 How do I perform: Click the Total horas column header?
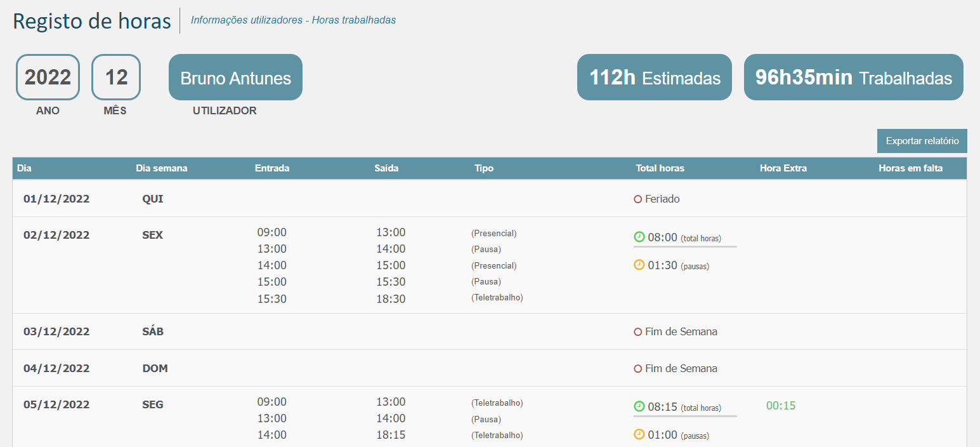click(x=660, y=168)
